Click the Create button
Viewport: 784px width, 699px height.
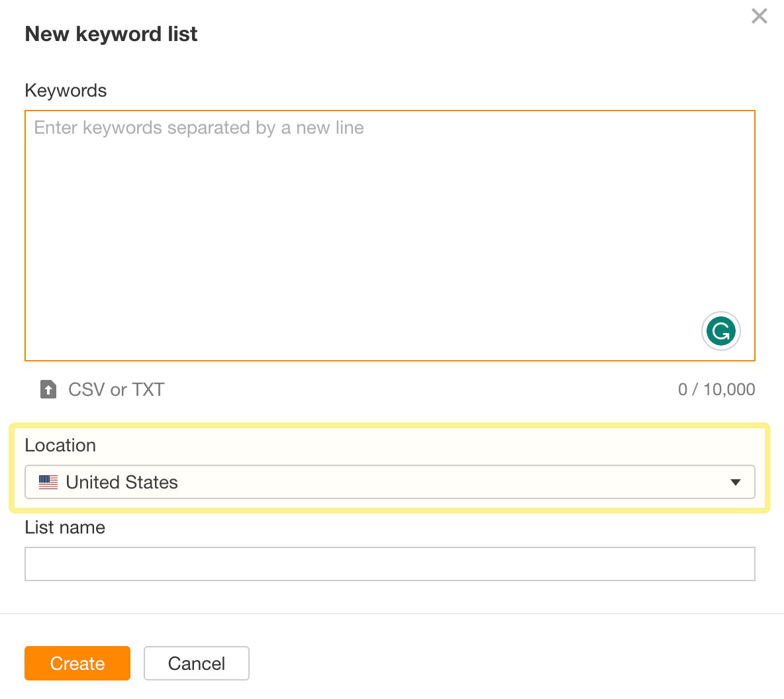(x=77, y=663)
